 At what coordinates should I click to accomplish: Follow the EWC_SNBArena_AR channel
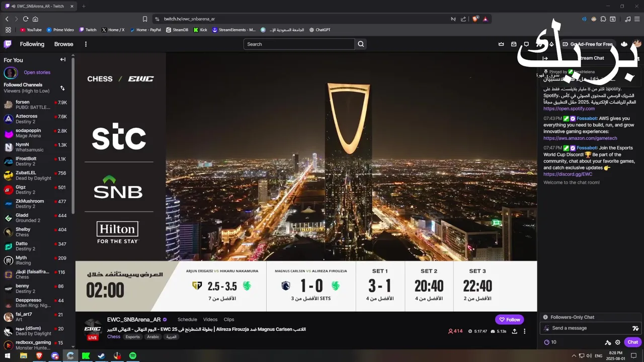pyautogui.click(x=509, y=320)
